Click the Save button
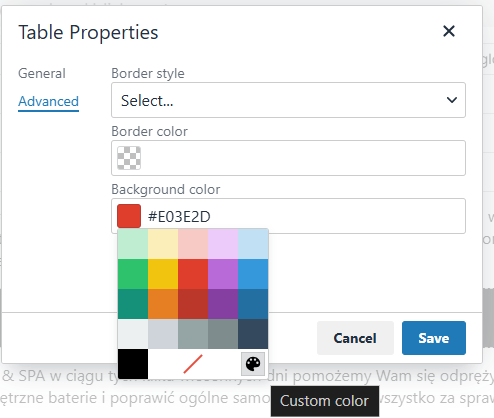Viewport: 494px width, 418px height. 434,338
